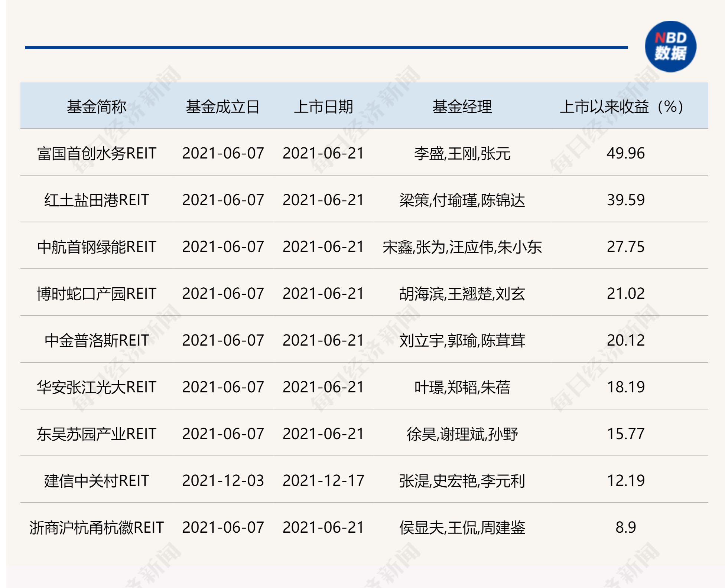Click the 基金经理 column header
Image resolution: width=725 pixels, height=588 pixels.
(x=462, y=107)
